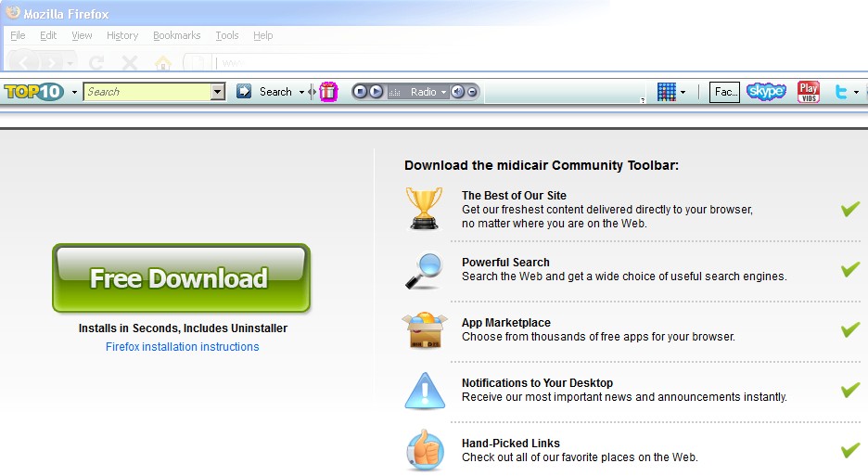Click the Twitter bird icon
The image size is (868, 476).
pyautogui.click(x=841, y=92)
